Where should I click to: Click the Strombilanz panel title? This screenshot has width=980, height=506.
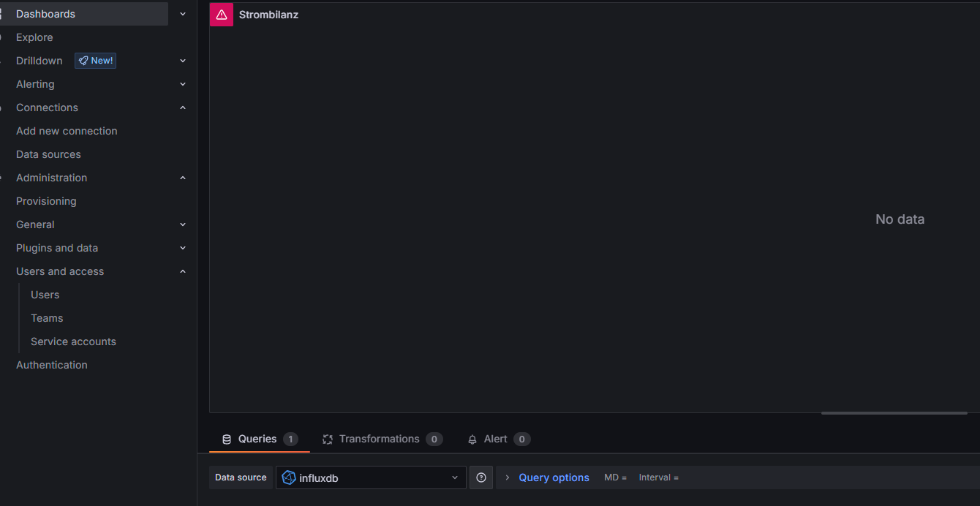tap(268, 15)
